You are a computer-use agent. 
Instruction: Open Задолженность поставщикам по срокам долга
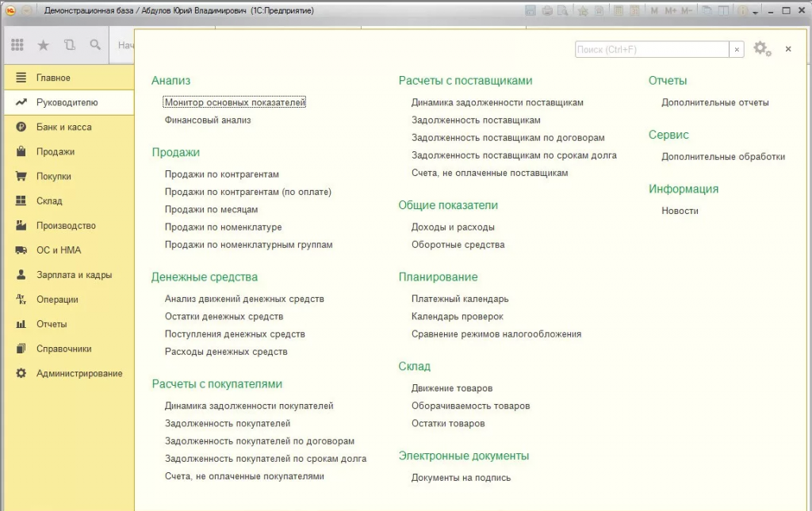pyautogui.click(x=514, y=155)
